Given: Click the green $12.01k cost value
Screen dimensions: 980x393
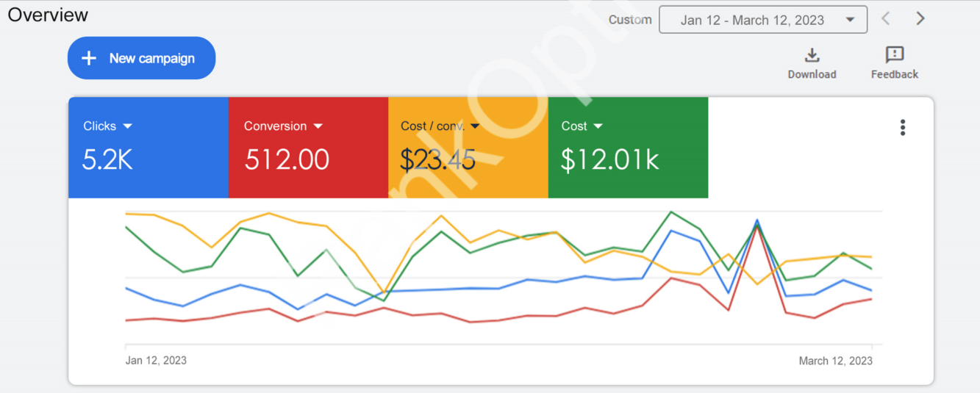Looking at the screenshot, I should tap(609, 159).
